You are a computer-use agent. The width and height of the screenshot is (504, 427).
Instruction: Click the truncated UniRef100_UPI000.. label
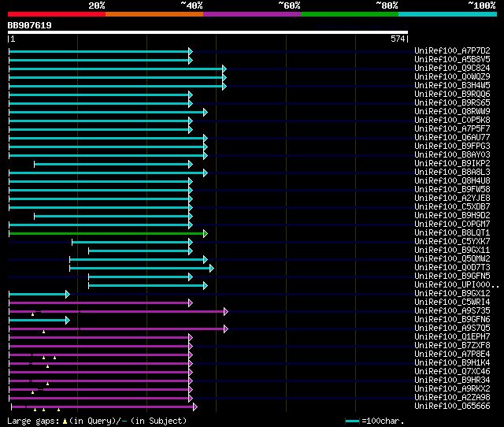coord(457,285)
